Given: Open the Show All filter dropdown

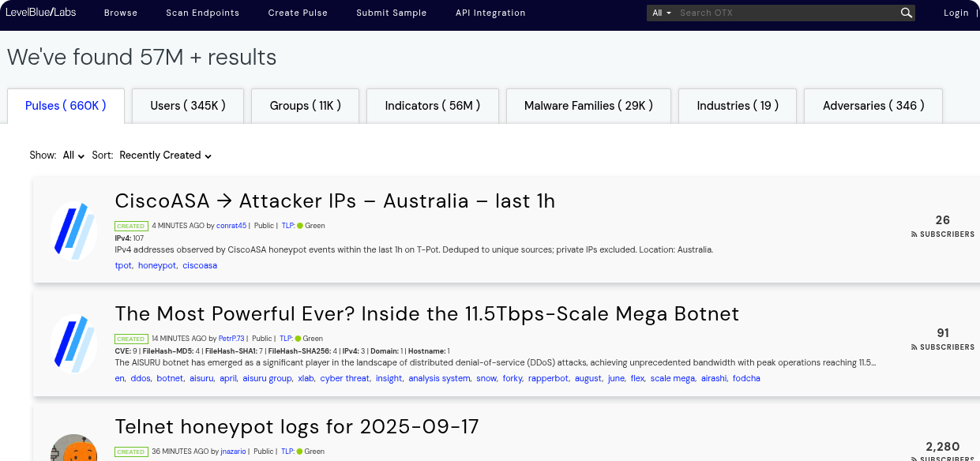Looking at the screenshot, I should [x=73, y=156].
